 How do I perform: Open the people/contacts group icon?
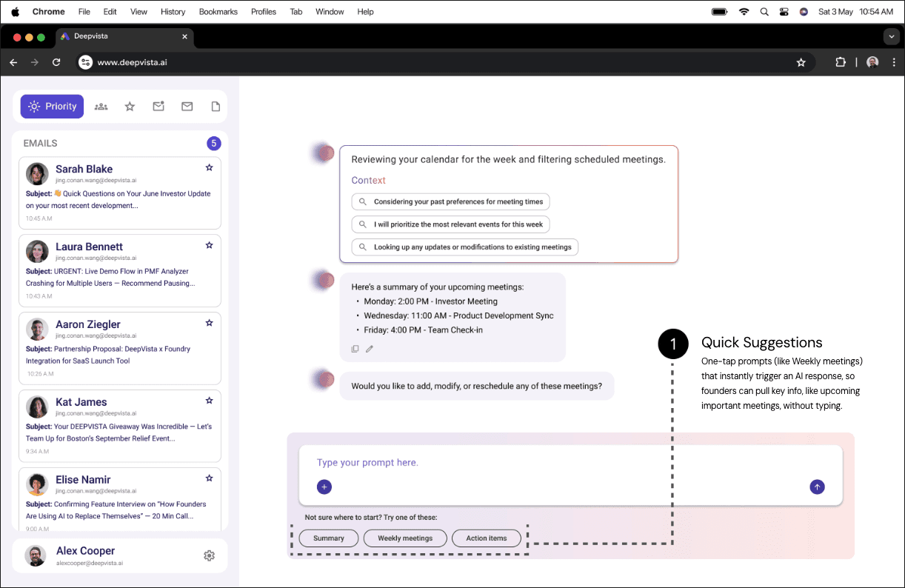[x=101, y=107]
